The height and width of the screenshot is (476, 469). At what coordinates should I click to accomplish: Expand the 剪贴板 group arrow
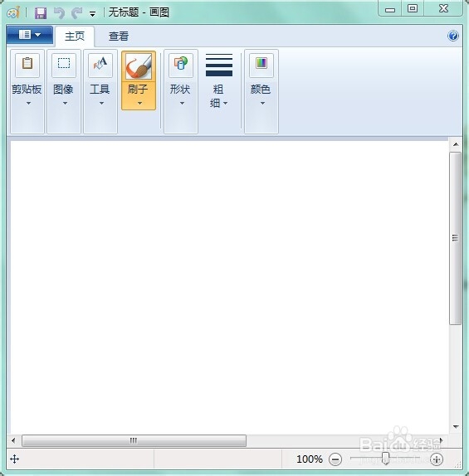(28, 103)
